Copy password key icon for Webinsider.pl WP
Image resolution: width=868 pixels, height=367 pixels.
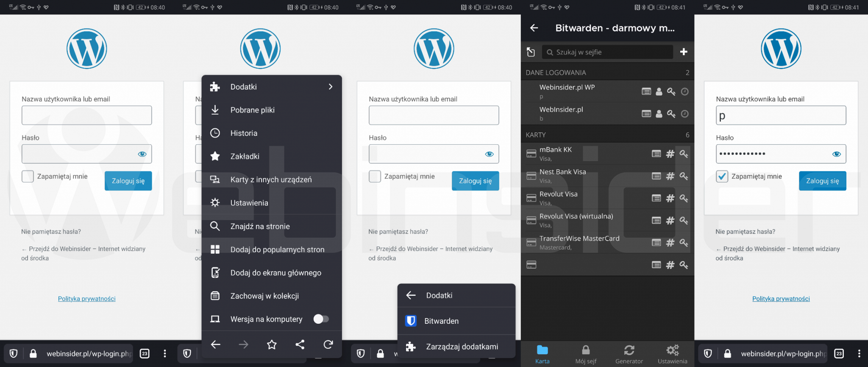click(x=671, y=92)
